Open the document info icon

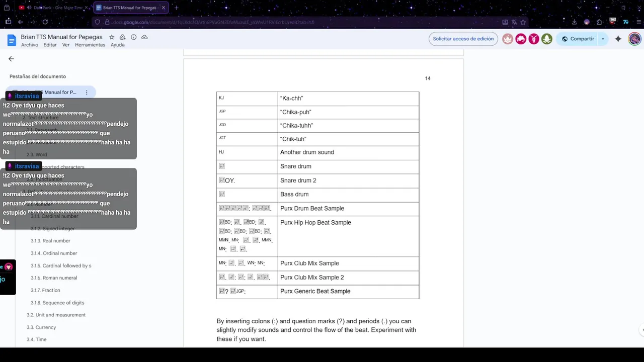tap(133, 37)
